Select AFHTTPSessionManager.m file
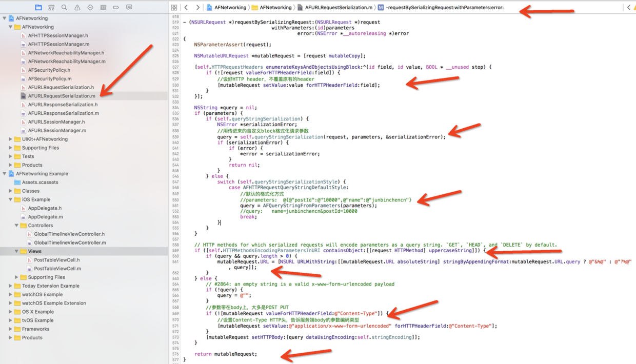Image resolution: width=636 pixels, height=364 pixels. tap(58, 44)
